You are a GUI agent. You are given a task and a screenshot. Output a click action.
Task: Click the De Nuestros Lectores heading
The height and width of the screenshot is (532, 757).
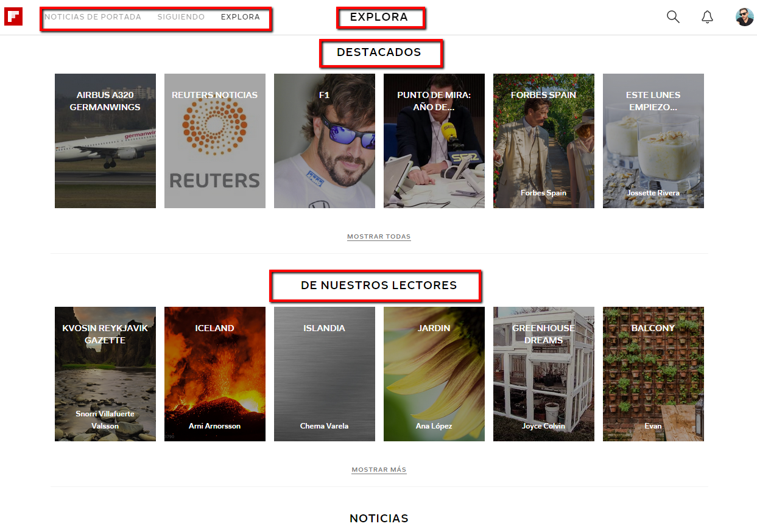(x=379, y=285)
